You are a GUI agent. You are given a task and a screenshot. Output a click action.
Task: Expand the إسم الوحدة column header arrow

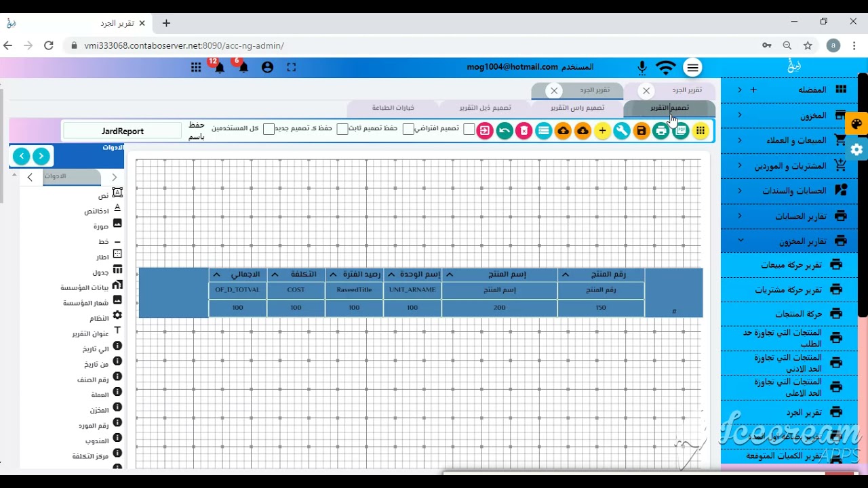[x=391, y=274]
